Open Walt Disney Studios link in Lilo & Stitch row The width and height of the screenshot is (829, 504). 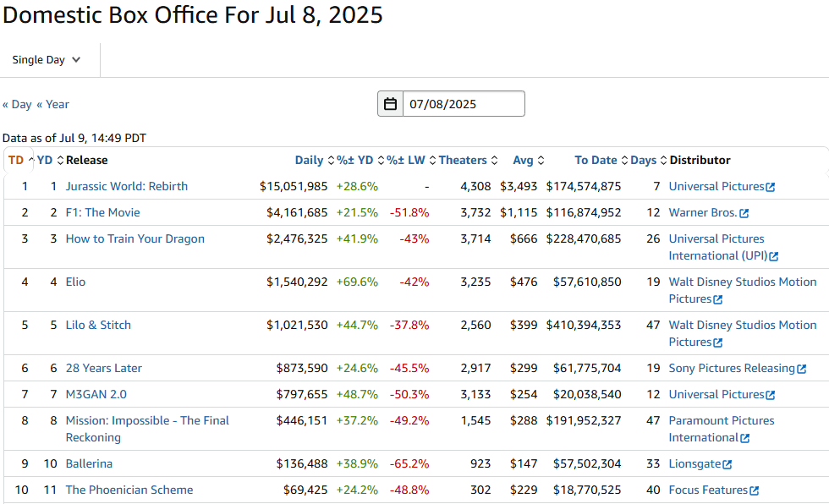[743, 334]
